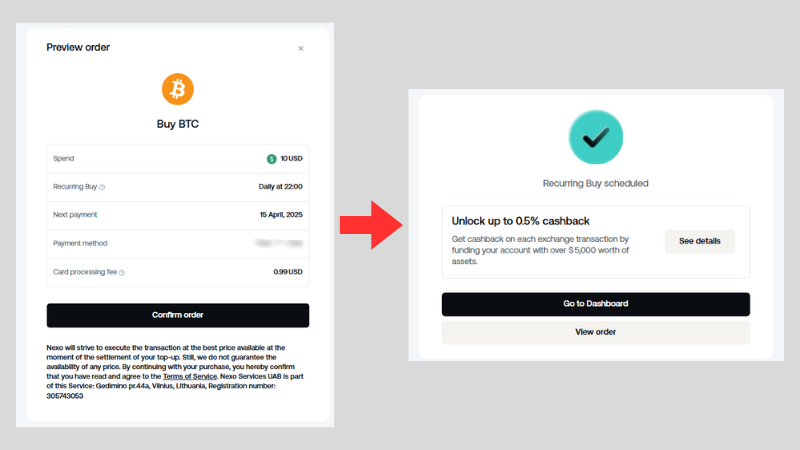View order after scheduling
800x450 pixels.
point(595,332)
